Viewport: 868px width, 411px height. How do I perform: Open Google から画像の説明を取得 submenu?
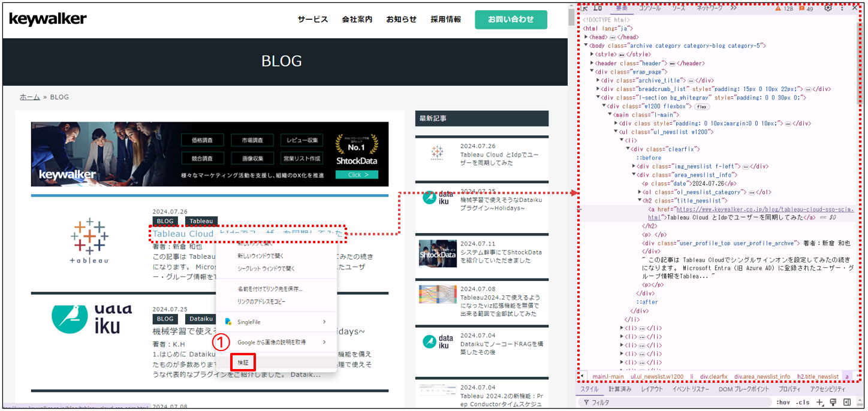[276, 342]
